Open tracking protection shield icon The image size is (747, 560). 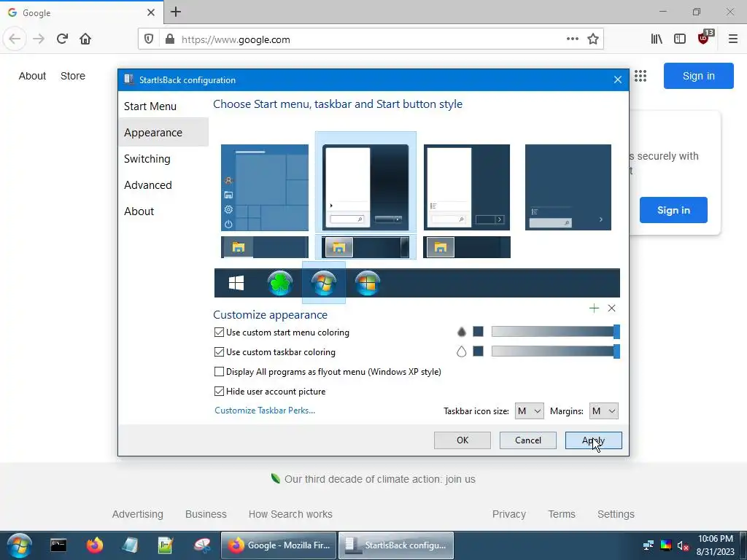(x=149, y=39)
